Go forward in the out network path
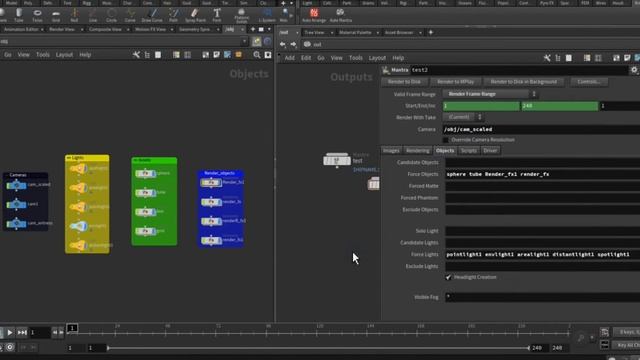 293,44
